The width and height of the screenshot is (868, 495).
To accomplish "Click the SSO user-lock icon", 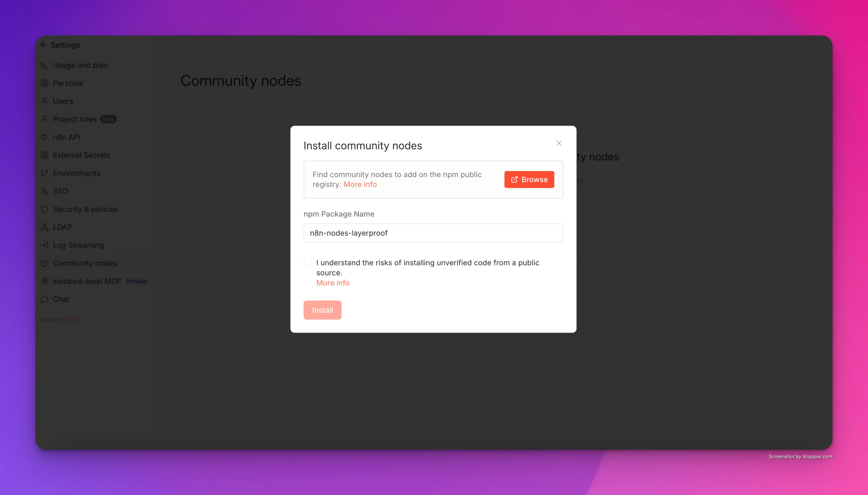I will point(45,191).
